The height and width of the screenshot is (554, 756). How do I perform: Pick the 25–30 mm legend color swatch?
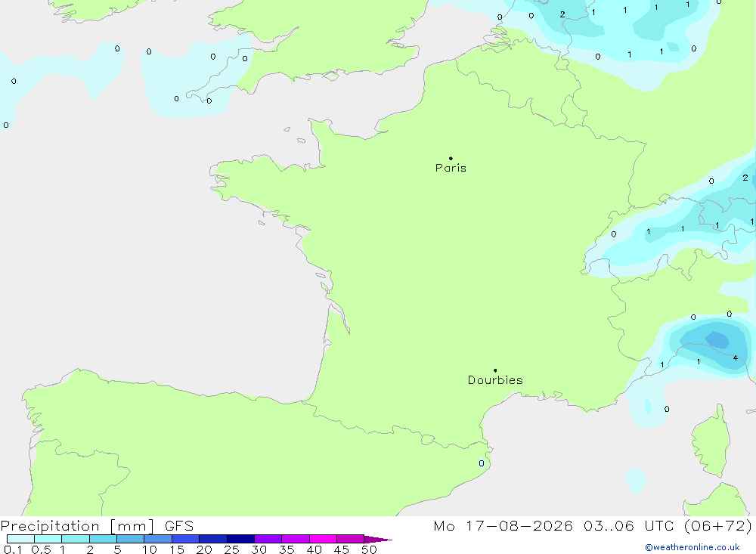(x=240, y=539)
